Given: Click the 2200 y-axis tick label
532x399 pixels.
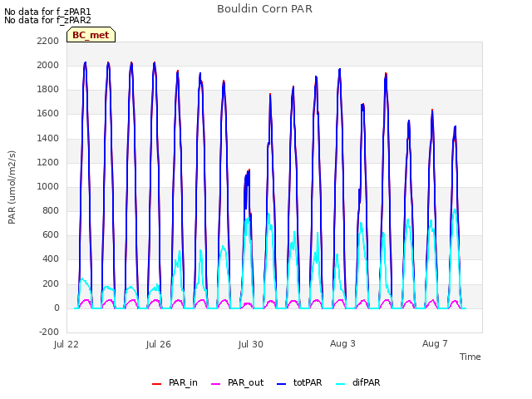Looking at the screenshot, I should tap(48, 41).
